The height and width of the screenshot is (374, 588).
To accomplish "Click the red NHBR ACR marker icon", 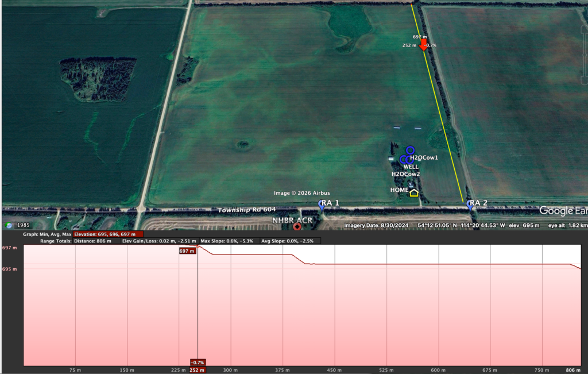I will pyautogui.click(x=297, y=226).
